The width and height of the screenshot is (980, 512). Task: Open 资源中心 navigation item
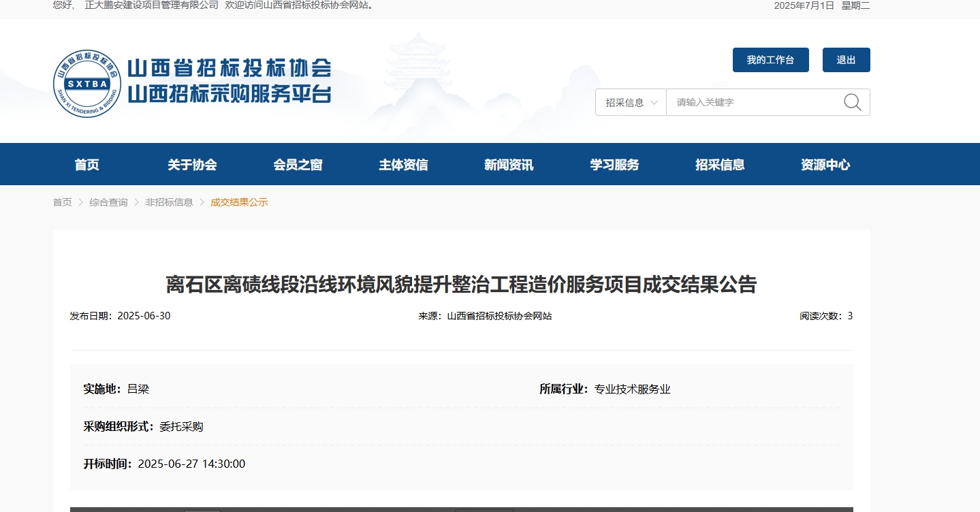(x=825, y=165)
